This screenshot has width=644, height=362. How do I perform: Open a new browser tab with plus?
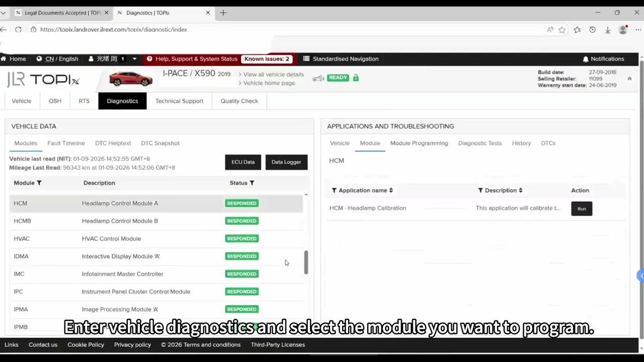[223, 13]
